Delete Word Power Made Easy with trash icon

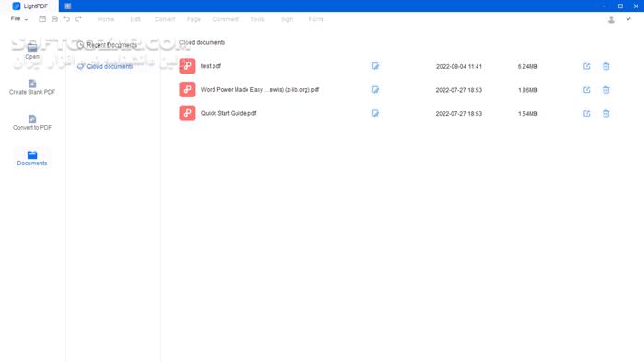pos(605,90)
